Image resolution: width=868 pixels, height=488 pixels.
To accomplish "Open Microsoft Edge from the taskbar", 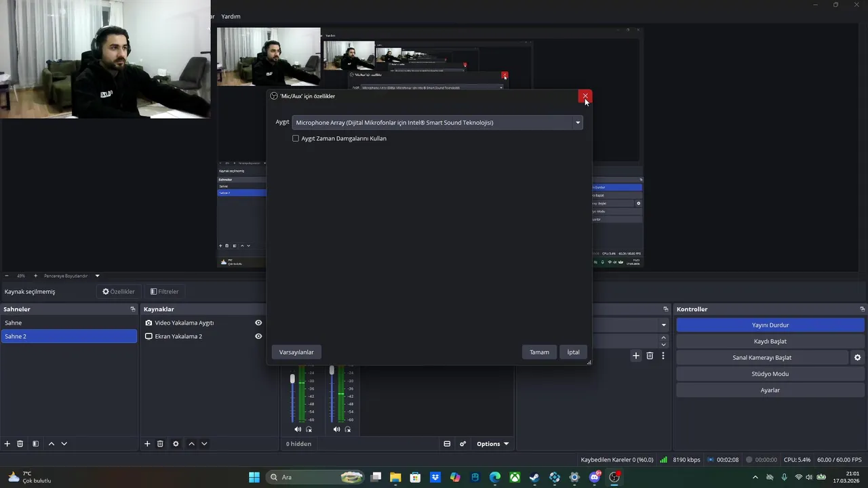I will [495, 477].
